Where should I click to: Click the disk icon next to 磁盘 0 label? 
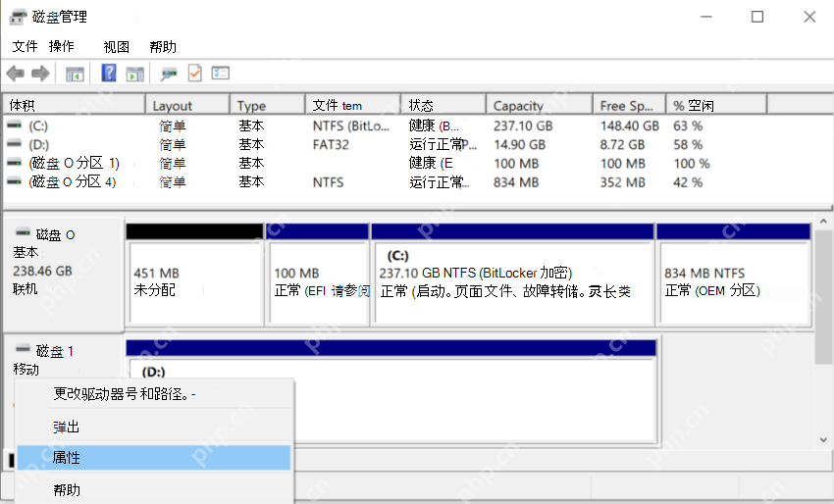(x=23, y=232)
